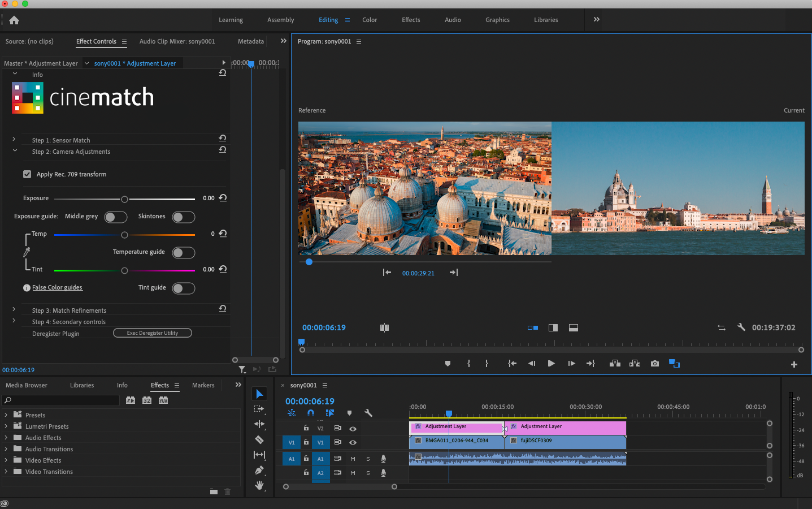Open the Audio Clip Mixer tab
Screen dimensions: 812x509
tap(177, 41)
